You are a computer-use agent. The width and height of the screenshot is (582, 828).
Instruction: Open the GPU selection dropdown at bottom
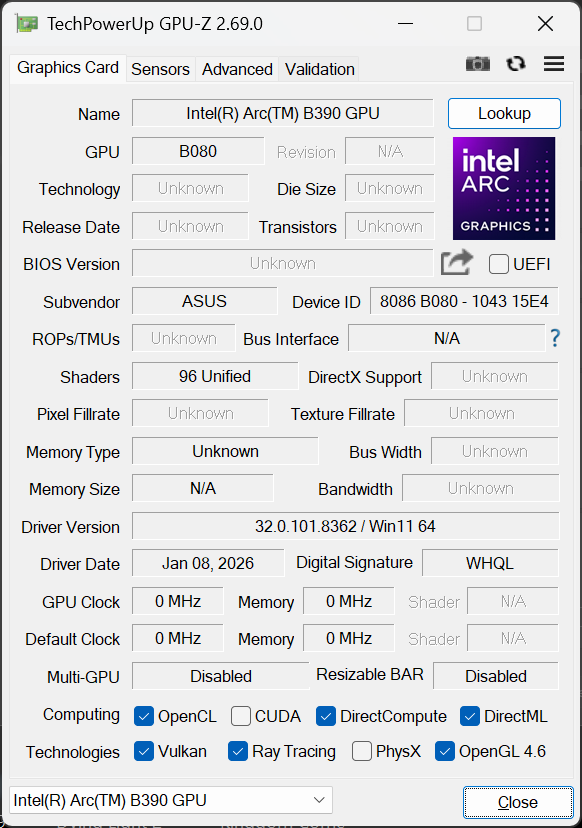(x=322, y=800)
